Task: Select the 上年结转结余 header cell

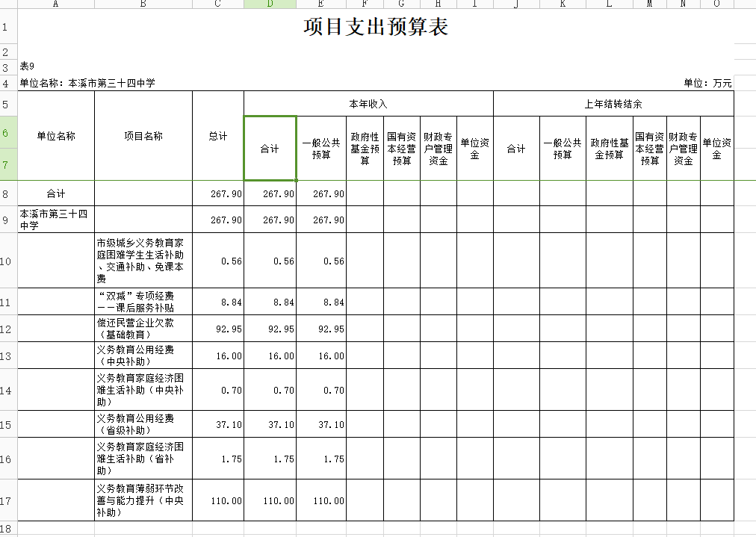Action: 613,104
